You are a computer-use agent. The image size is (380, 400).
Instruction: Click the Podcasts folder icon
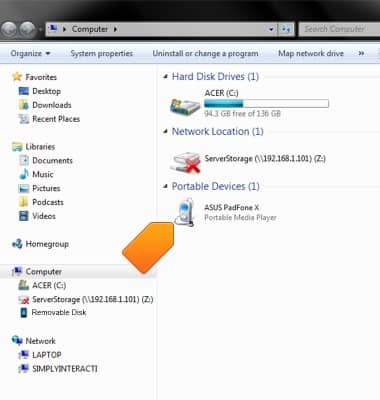click(x=24, y=202)
